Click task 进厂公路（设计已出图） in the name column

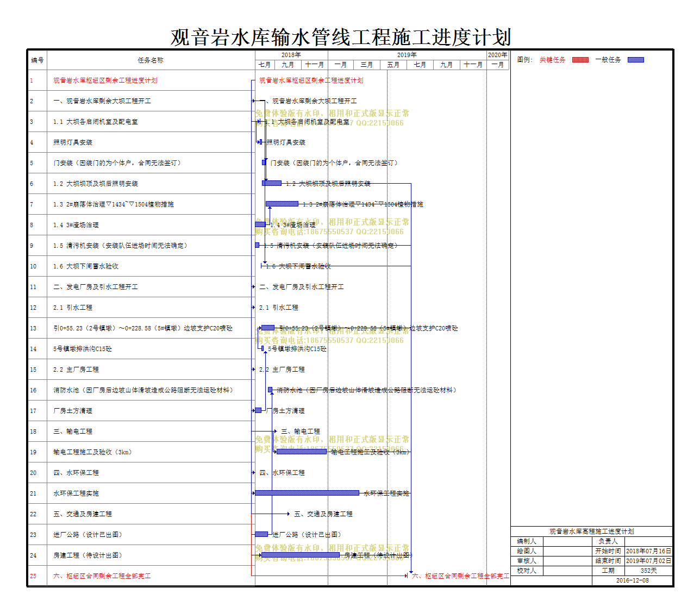87,535
